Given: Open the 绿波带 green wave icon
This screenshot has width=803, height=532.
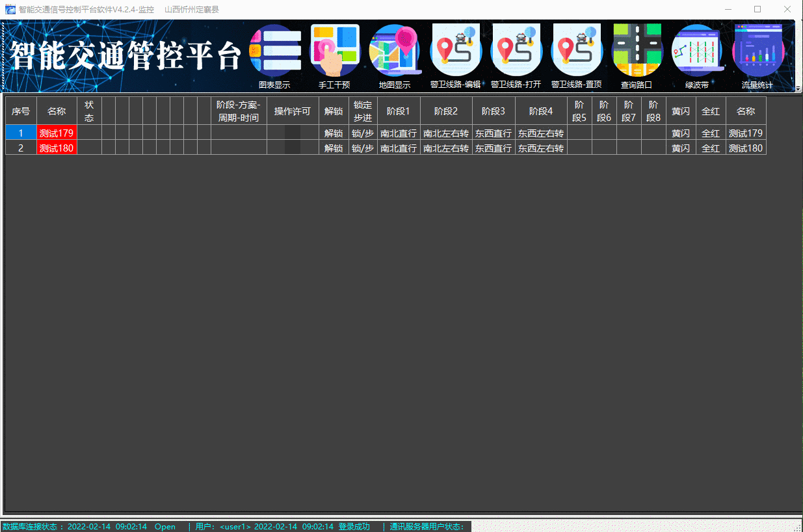Looking at the screenshot, I should 697,52.
